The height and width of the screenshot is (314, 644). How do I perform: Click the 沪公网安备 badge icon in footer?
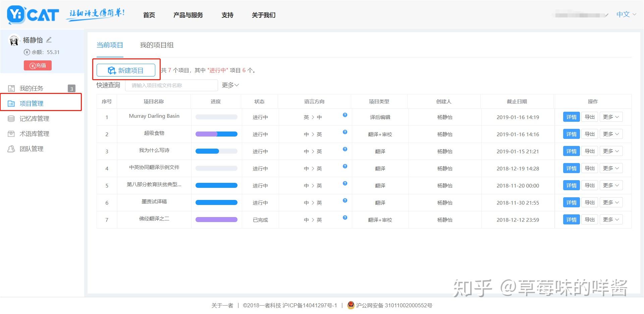point(351,305)
